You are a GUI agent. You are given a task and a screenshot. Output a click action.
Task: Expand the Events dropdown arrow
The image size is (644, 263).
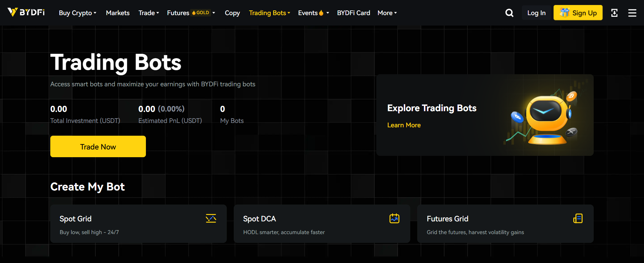(328, 13)
